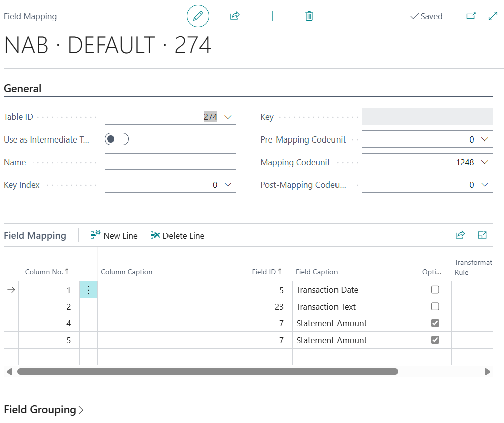Click the trash delete icon
This screenshot has width=504, height=423.
click(309, 16)
